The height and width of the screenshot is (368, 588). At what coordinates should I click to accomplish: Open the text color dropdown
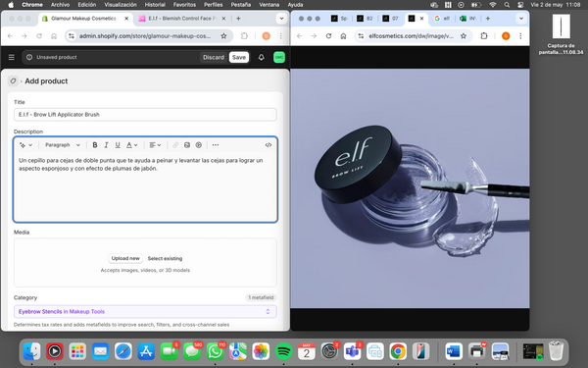click(x=132, y=145)
